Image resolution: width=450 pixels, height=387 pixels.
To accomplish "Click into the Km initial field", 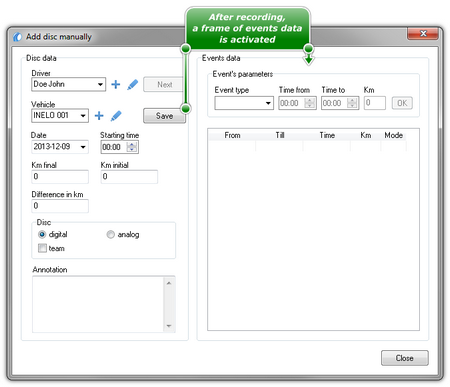I will tap(129, 177).
